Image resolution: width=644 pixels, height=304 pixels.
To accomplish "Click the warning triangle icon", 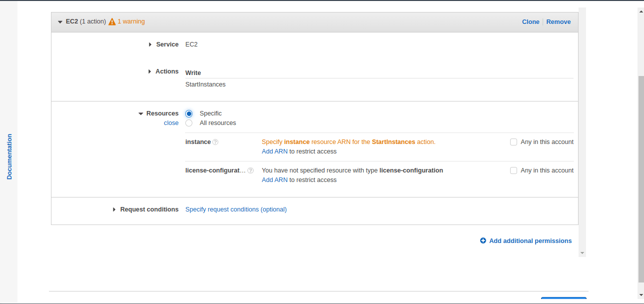I will pyautogui.click(x=112, y=21).
